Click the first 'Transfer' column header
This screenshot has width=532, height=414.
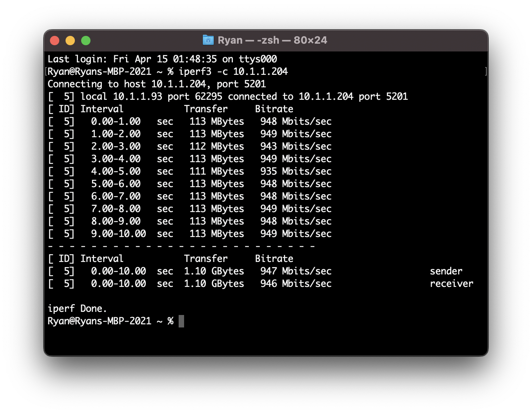206,109
